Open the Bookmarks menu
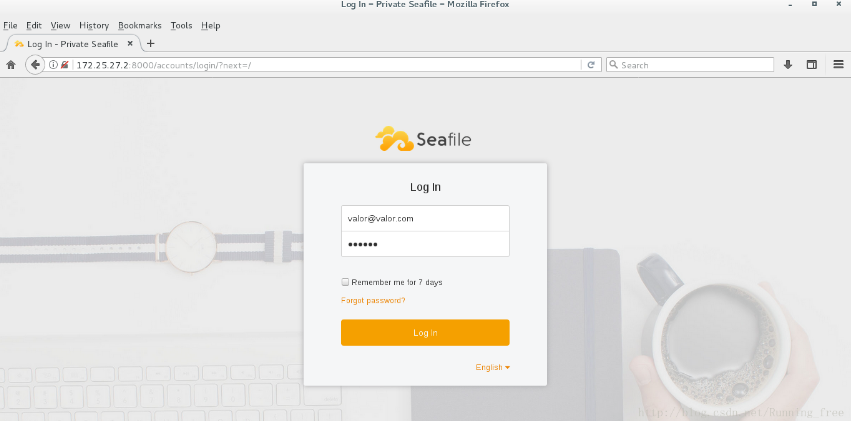This screenshot has height=421, width=851. 139,25
